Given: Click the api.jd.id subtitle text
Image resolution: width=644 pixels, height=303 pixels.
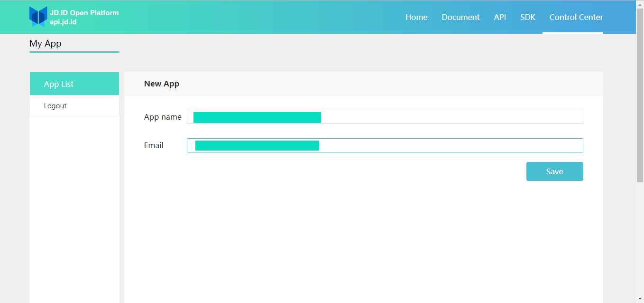Looking at the screenshot, I should pos(63,22).
